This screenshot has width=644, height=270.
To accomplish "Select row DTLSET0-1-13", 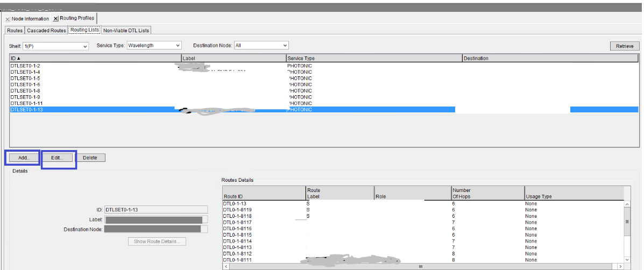I will click(324, 110).
